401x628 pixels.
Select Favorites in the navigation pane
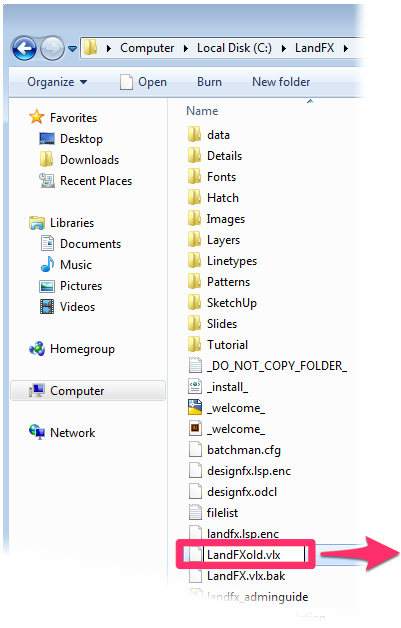pos(73,118)
